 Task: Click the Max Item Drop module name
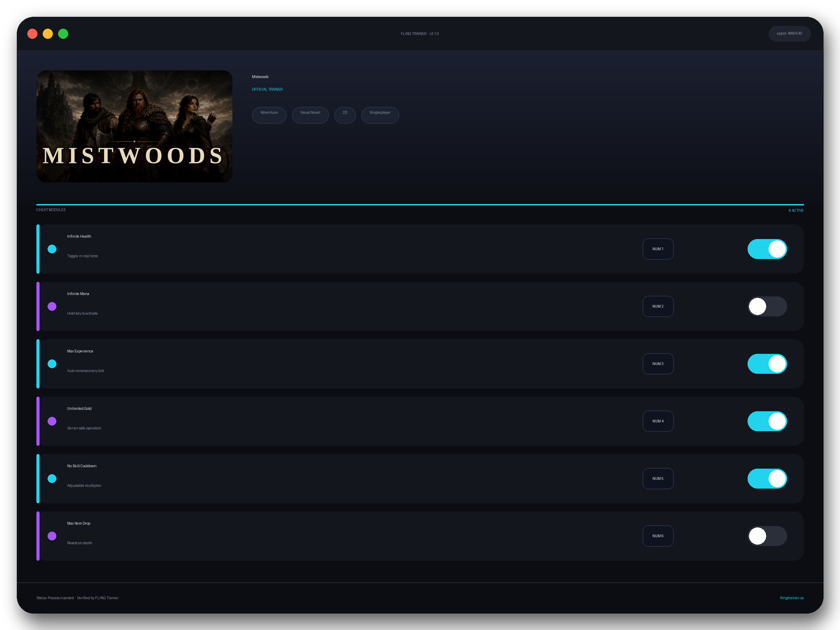pyautogui.click(x=79, y=523)
